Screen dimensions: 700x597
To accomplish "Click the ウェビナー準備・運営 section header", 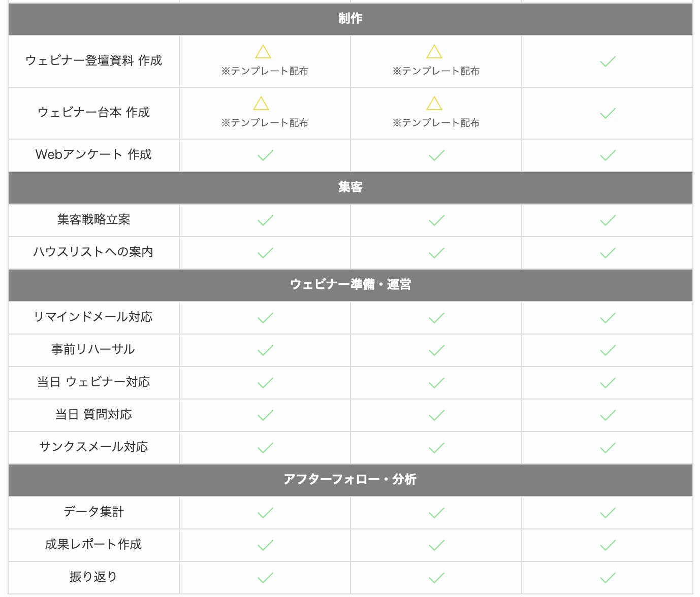I will click(350, 285).
